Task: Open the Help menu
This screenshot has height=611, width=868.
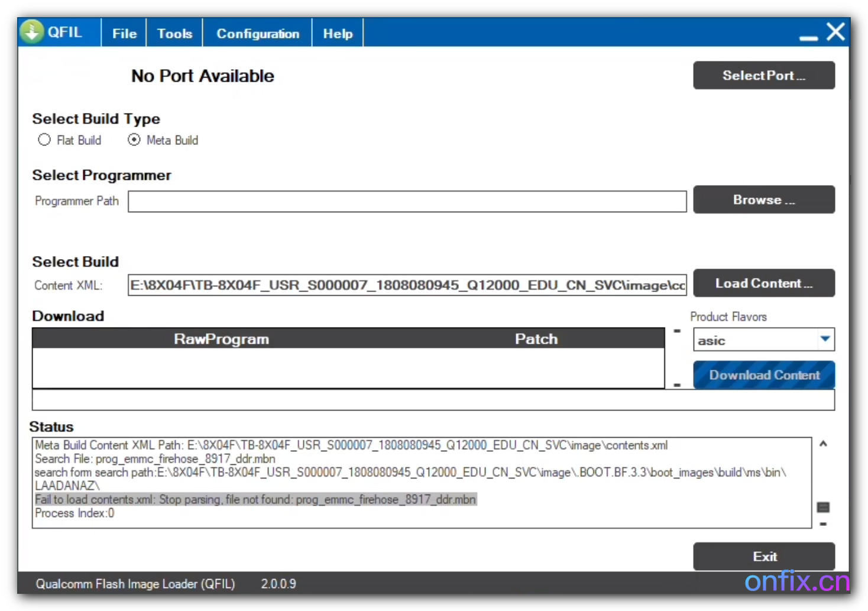Action: tap(338, 34)
